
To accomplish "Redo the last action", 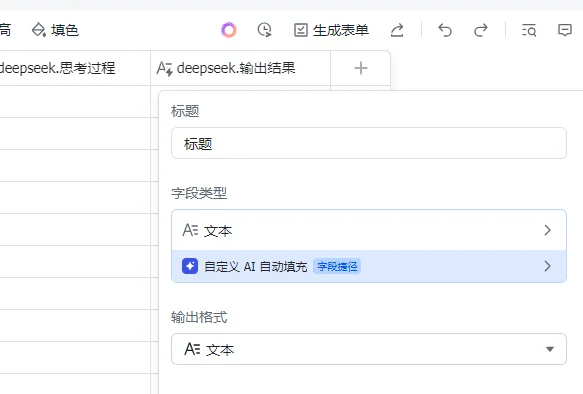I will coord(480,30).
